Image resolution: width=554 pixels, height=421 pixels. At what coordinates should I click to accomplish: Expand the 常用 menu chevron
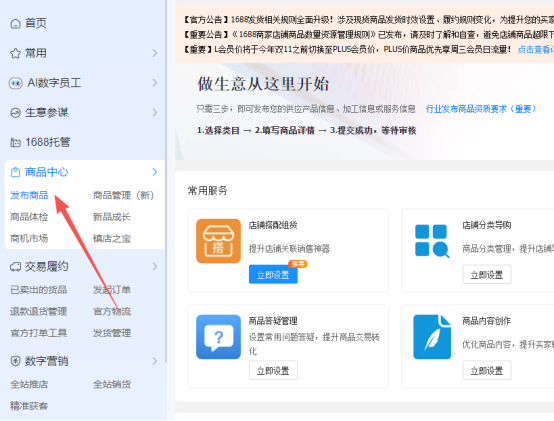(x=155, y=53)
